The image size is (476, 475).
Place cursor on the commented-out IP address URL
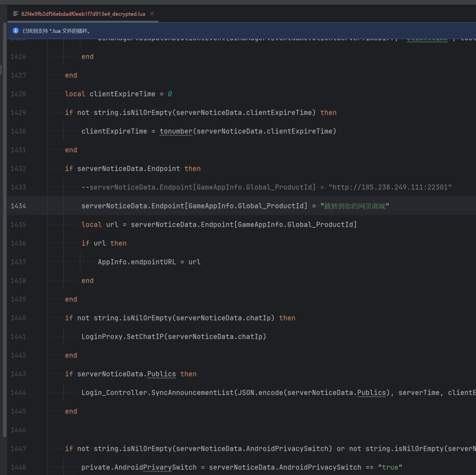390,187
